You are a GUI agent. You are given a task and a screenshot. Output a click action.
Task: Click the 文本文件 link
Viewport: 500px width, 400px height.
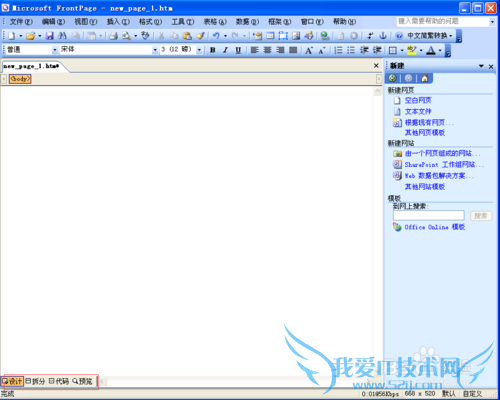click(418, 111)
